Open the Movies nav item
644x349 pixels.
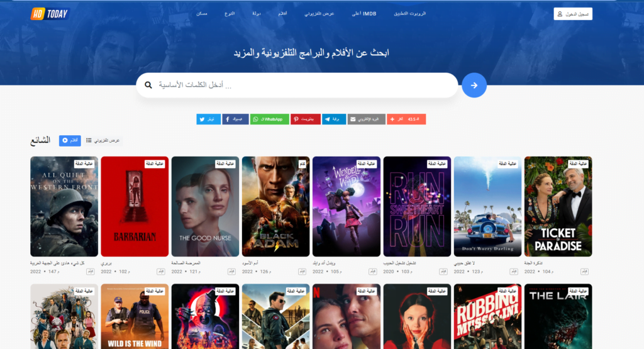(x=282, y=14)
